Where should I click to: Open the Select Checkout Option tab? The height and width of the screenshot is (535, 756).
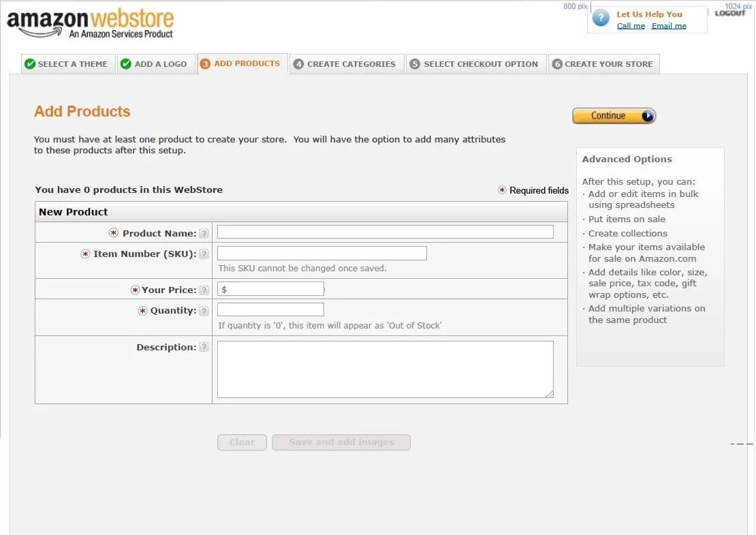(476, 63)
